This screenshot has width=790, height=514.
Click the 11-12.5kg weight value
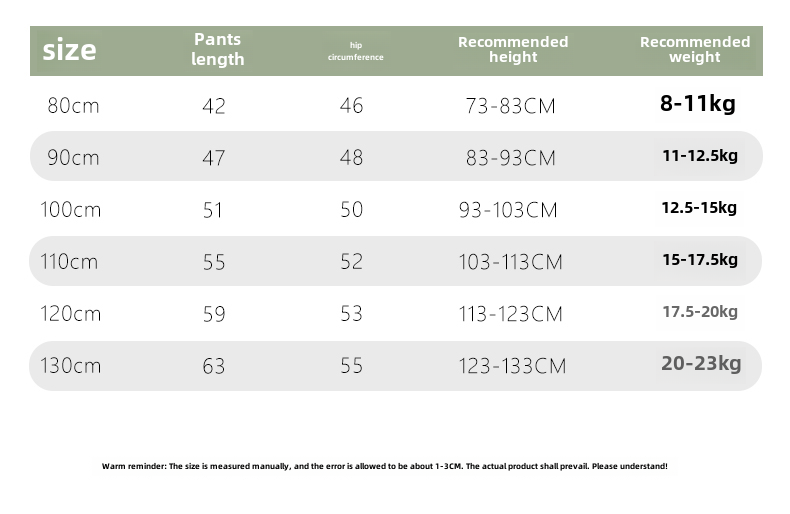click(700, 156)
